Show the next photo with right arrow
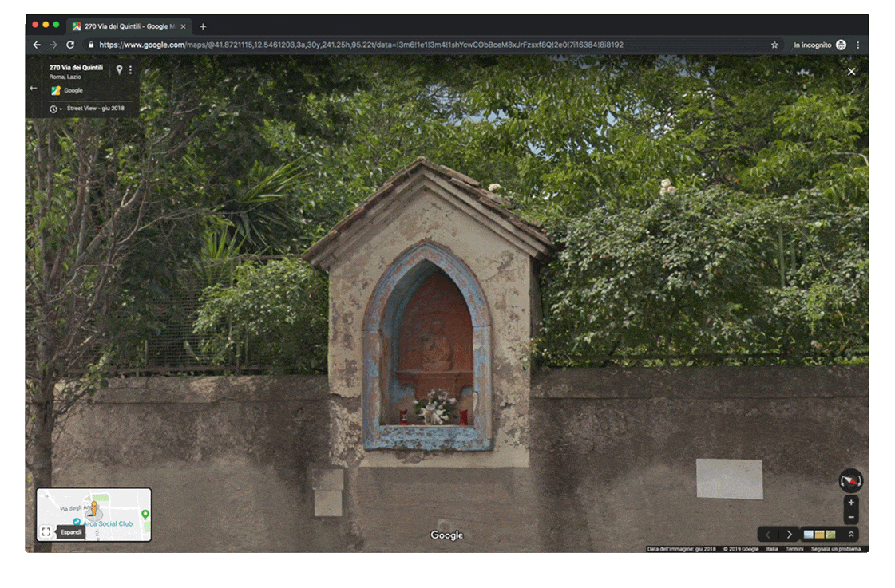 click(x=790, y=535)
